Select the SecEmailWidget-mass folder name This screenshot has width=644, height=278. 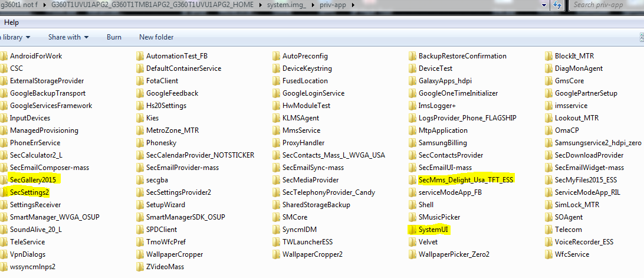(x=589, y=168)
